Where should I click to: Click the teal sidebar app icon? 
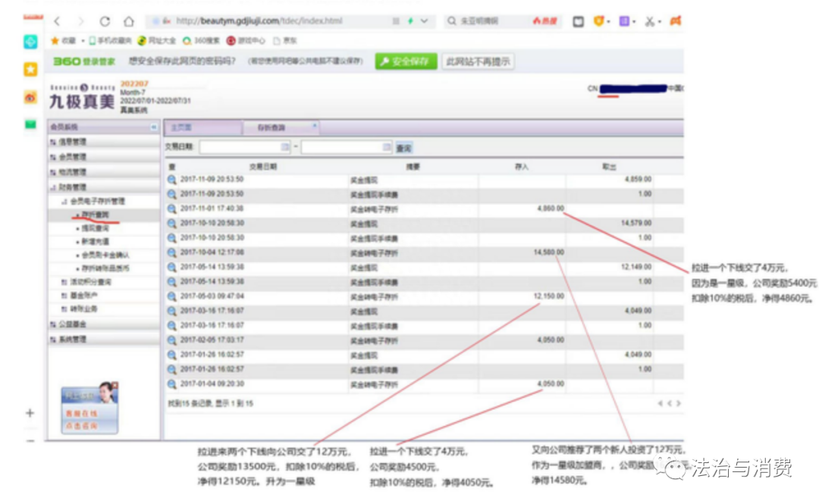30,42
